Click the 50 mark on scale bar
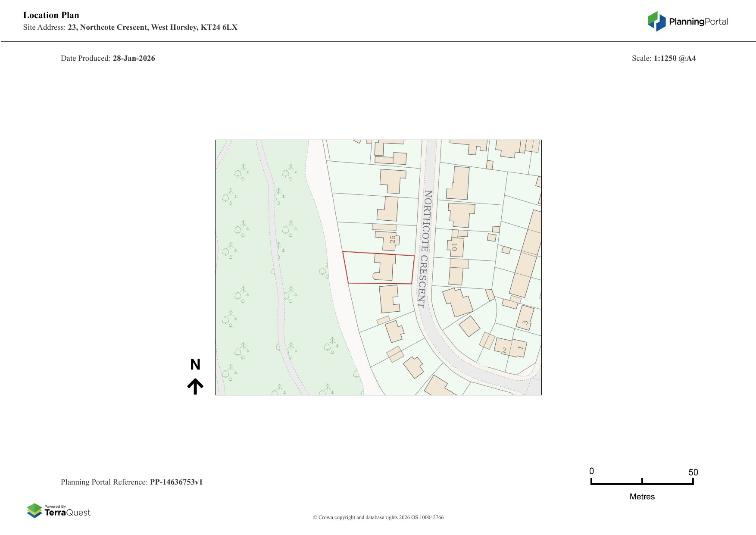This screenshot has height=535, width=756. 693,472
